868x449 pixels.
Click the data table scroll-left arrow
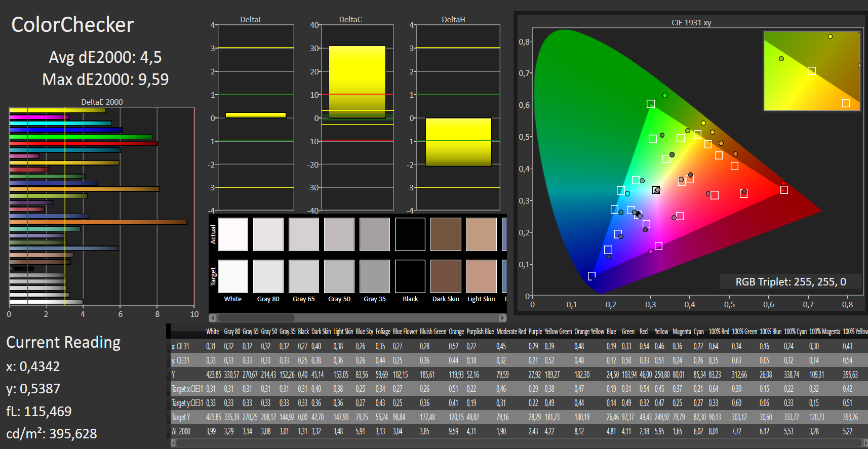(x=173, y=443)
